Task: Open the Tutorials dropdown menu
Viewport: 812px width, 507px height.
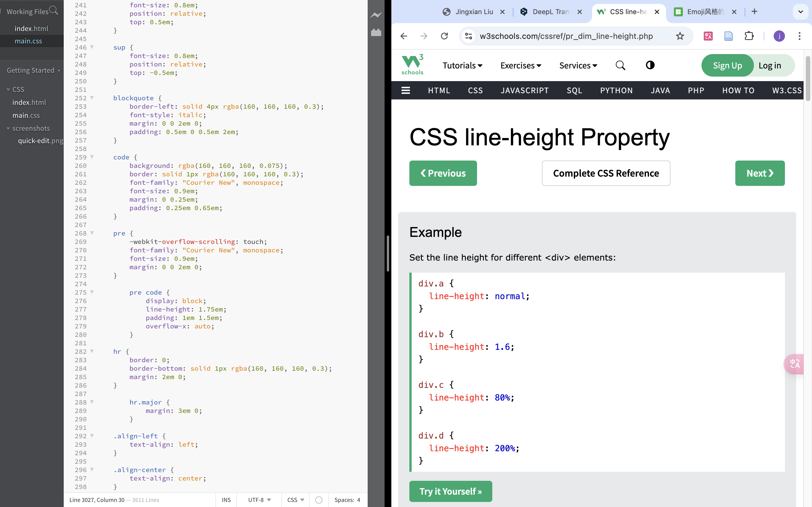Action: [x=462, y=65]
